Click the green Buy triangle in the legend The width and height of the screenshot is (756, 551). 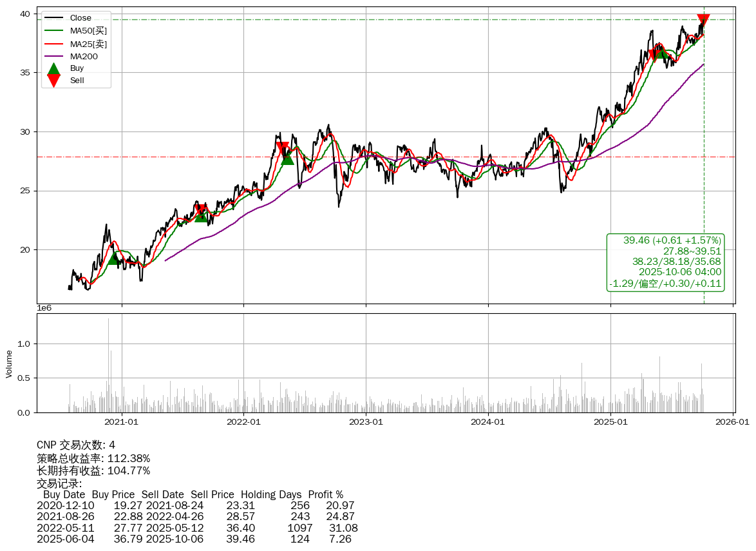54,69
